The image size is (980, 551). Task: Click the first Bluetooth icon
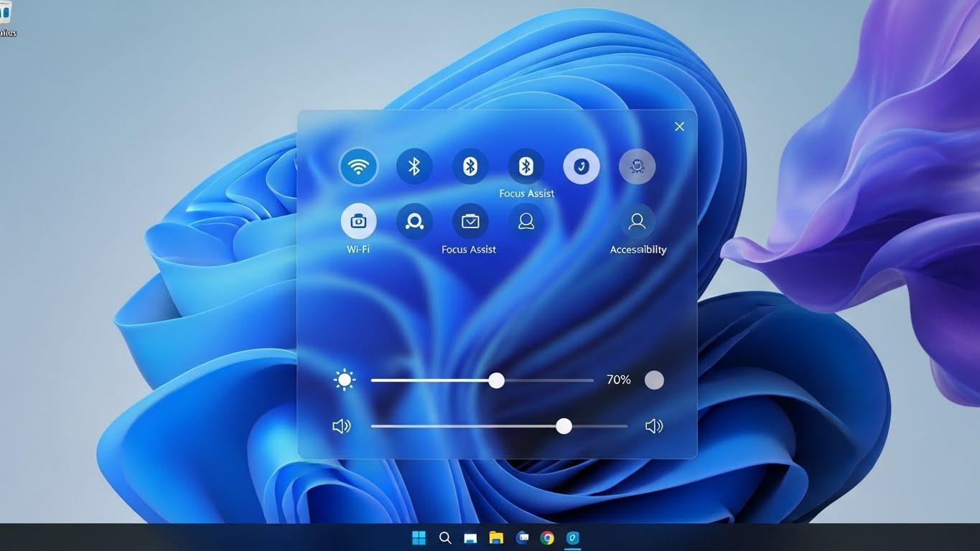[x=414, y=166]
